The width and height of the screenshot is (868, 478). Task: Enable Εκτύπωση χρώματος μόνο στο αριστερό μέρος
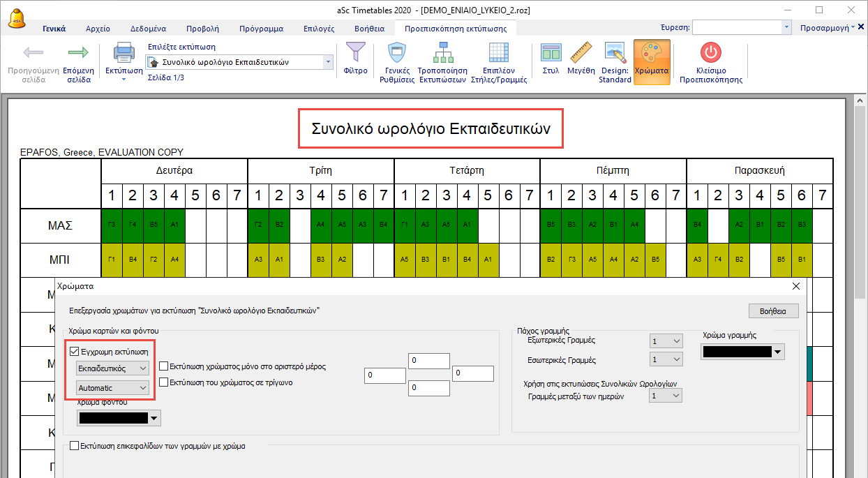pyautogui.click(x=164, y=366)
